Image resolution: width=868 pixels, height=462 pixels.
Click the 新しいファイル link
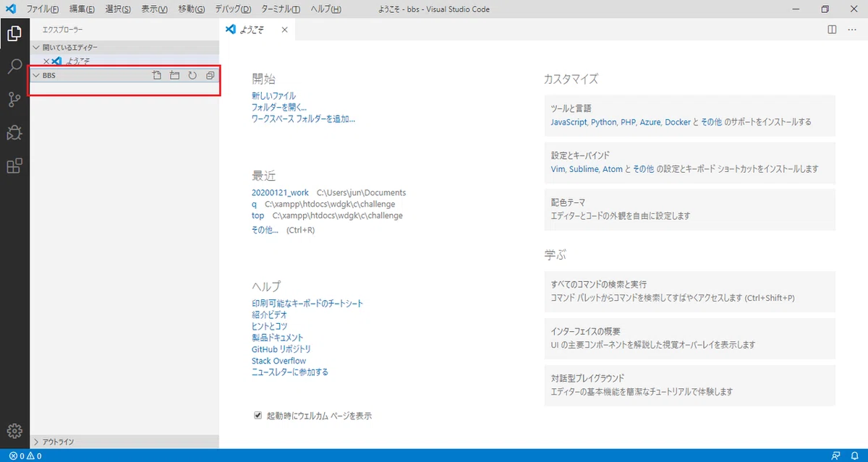click(273, 95)
